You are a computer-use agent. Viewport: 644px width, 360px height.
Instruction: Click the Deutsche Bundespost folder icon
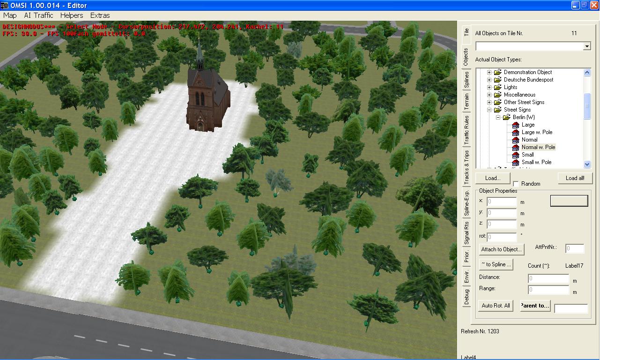(x=497, y=80)
